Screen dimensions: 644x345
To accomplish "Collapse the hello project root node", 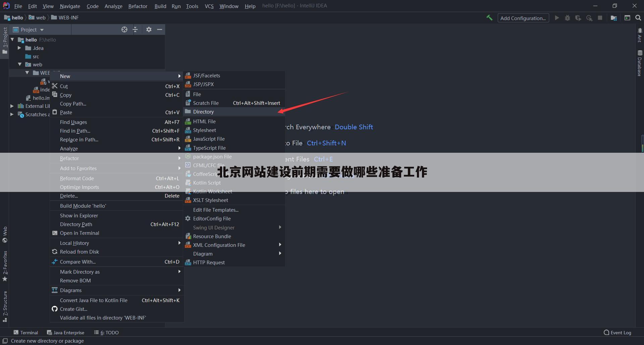I will (x=12, y=40).
